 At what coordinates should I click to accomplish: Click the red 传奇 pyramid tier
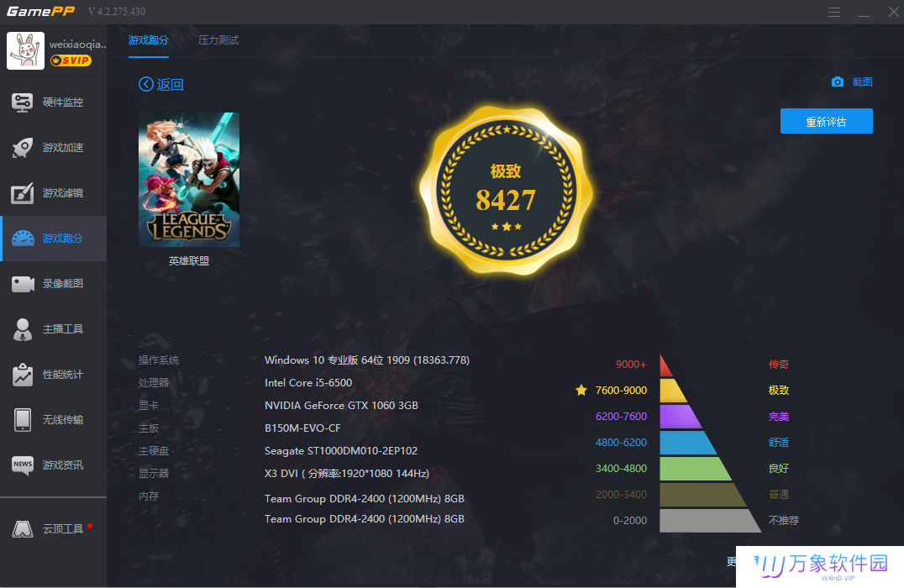665,366
